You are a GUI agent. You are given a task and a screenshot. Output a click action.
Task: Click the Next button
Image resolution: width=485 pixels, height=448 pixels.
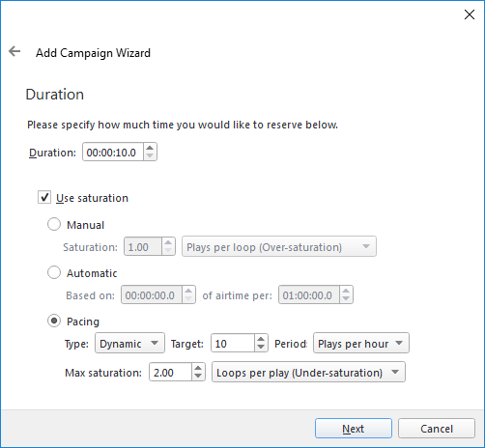(x=354, y=429)
